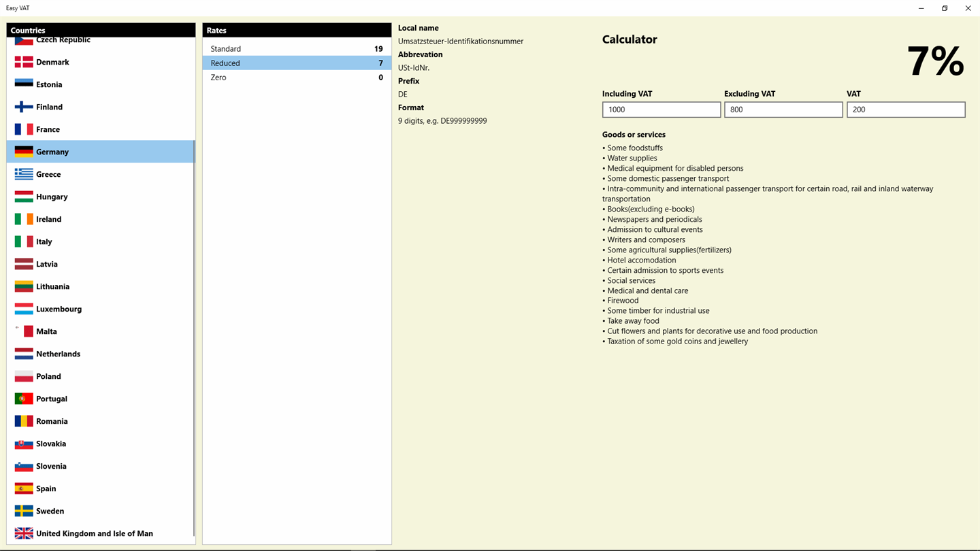
Task: Click the Latvia flag icon
Action: [24, 264]
